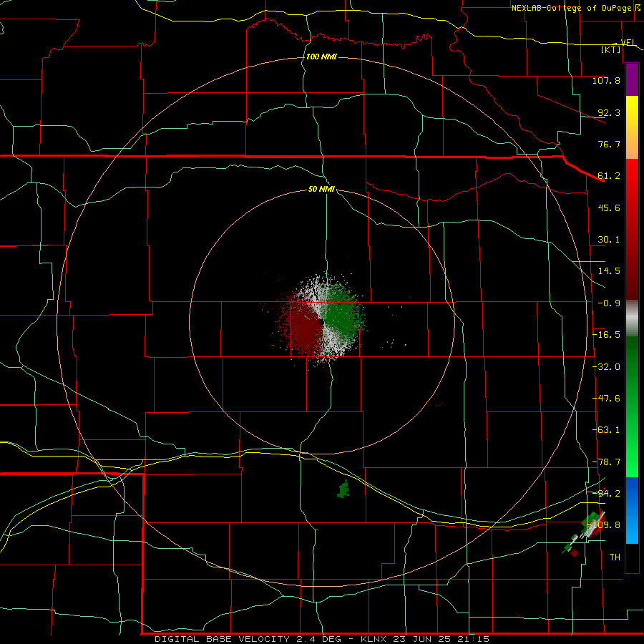
Task: Click the [KT] units label
Action: 611,49
